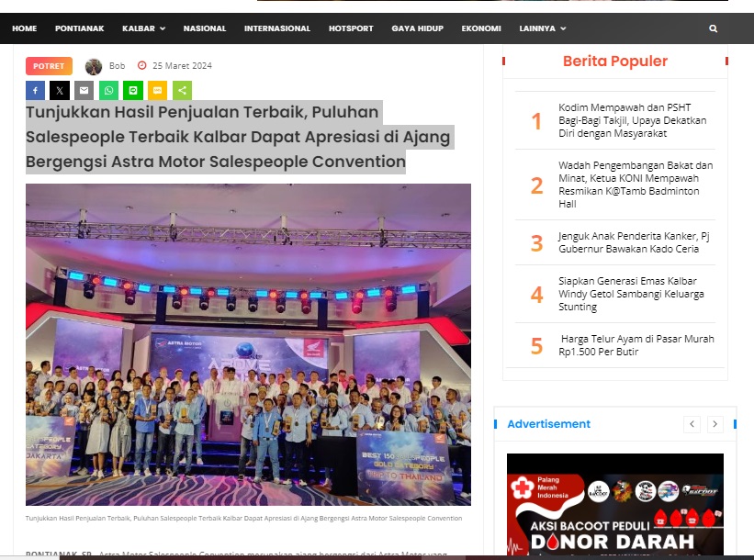Click the Advertisement heading

548,424
